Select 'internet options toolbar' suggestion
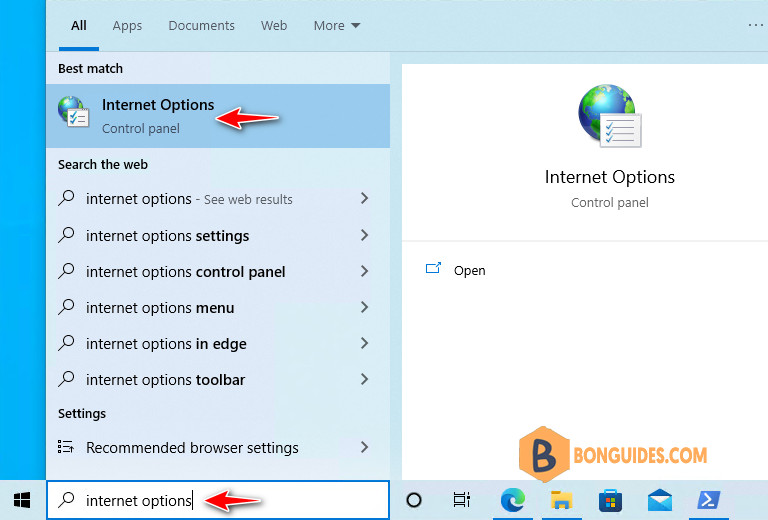This screenshot has width=768, height=520. pyautogui.click(x=218, y=379)
